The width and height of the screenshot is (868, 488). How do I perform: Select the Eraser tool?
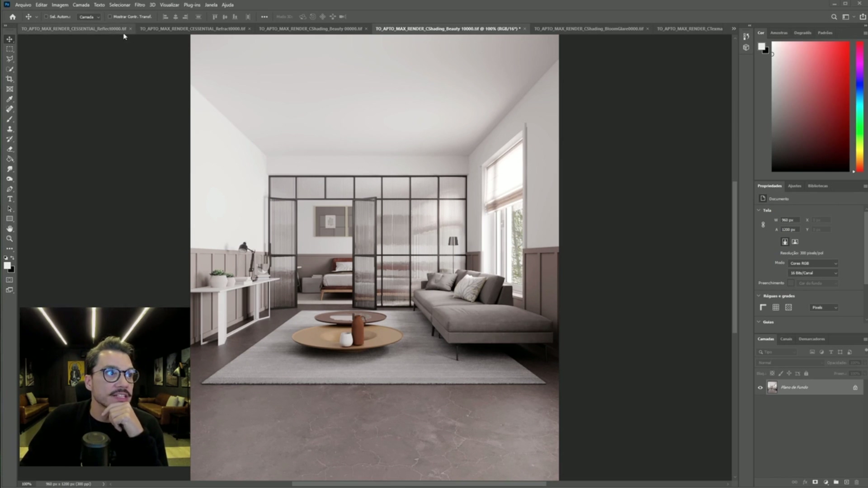(9, 149)
